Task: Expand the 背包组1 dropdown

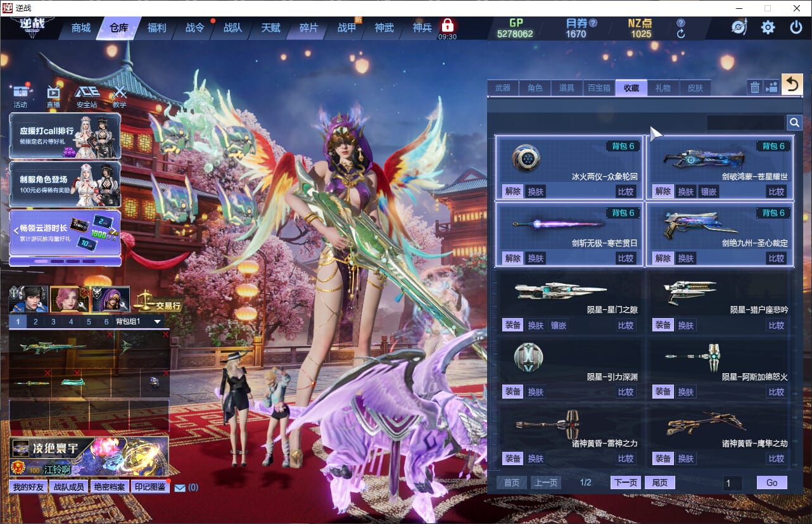Action: (158, 322)
